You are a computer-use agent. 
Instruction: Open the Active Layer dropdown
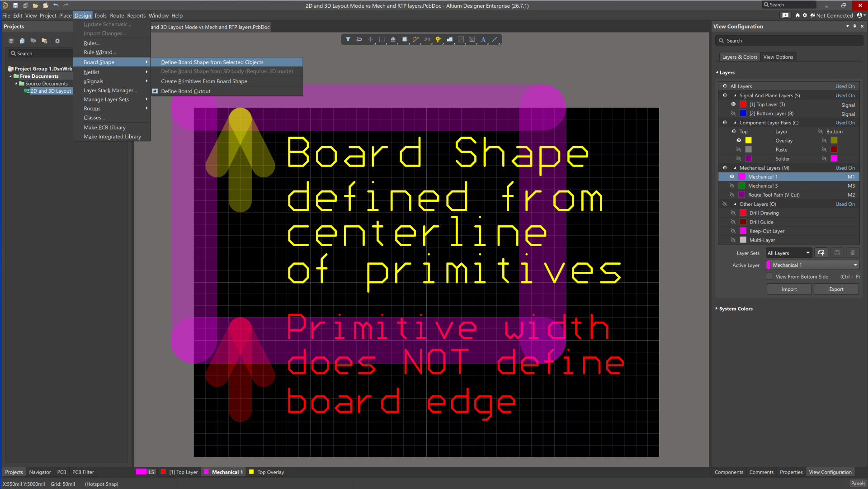(812, 265)
